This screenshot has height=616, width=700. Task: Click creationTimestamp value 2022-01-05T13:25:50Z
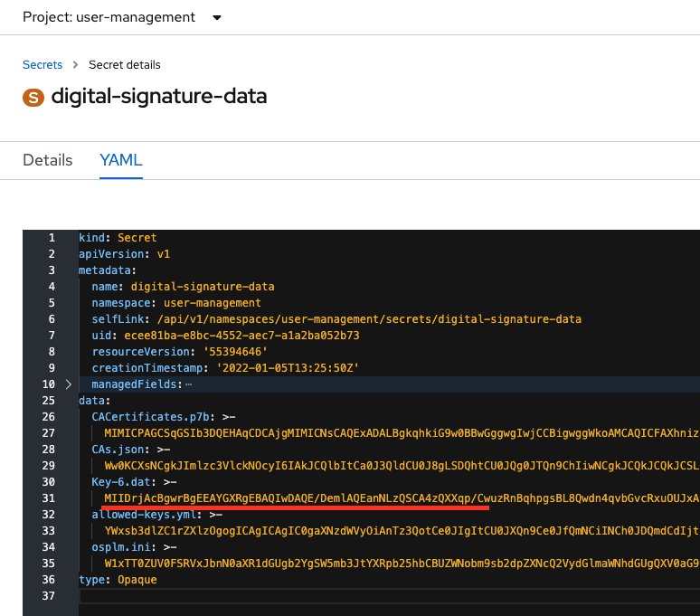[288, 368]
